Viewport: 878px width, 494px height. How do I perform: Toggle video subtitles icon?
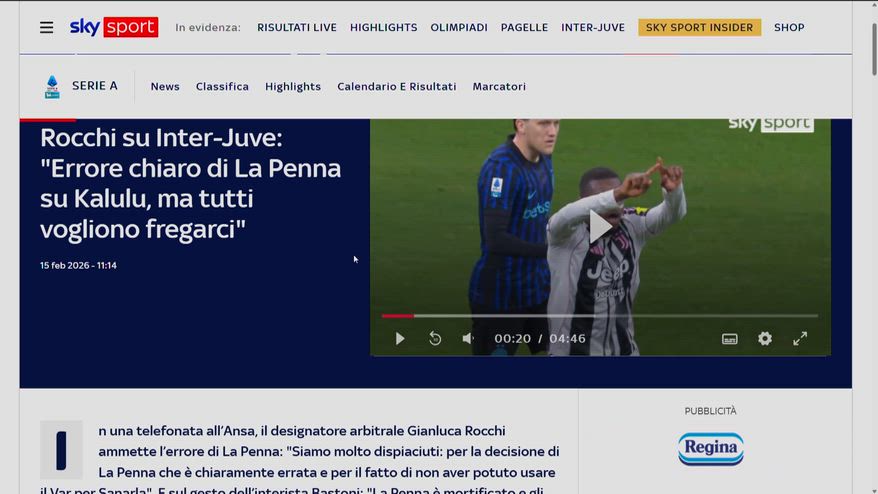click(x=730, y=339)
